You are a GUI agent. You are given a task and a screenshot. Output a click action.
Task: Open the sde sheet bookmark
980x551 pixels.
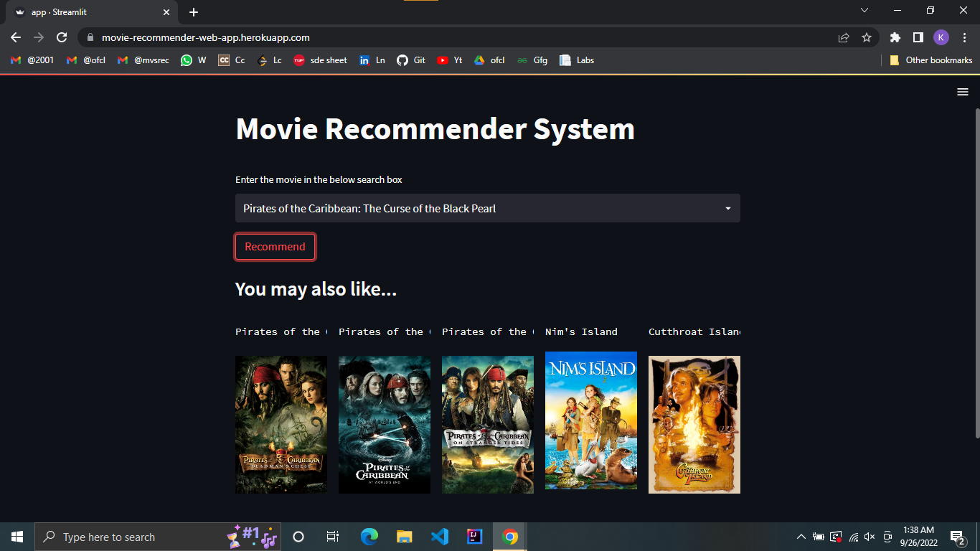[x=321, y=60]
